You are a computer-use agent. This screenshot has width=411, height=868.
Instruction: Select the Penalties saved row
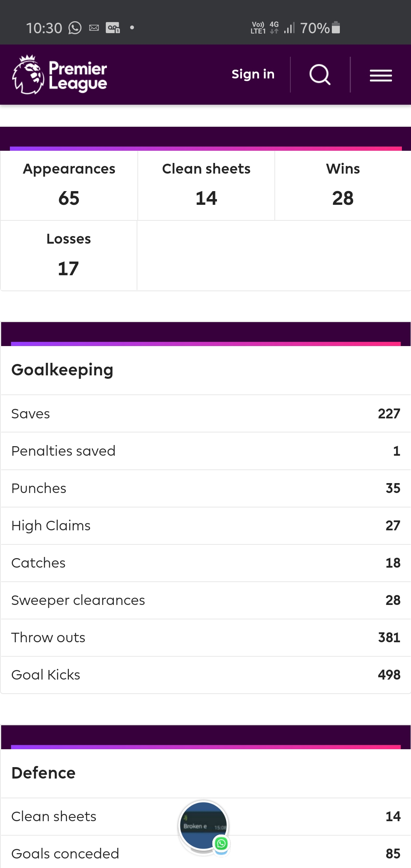coord(205,451)
